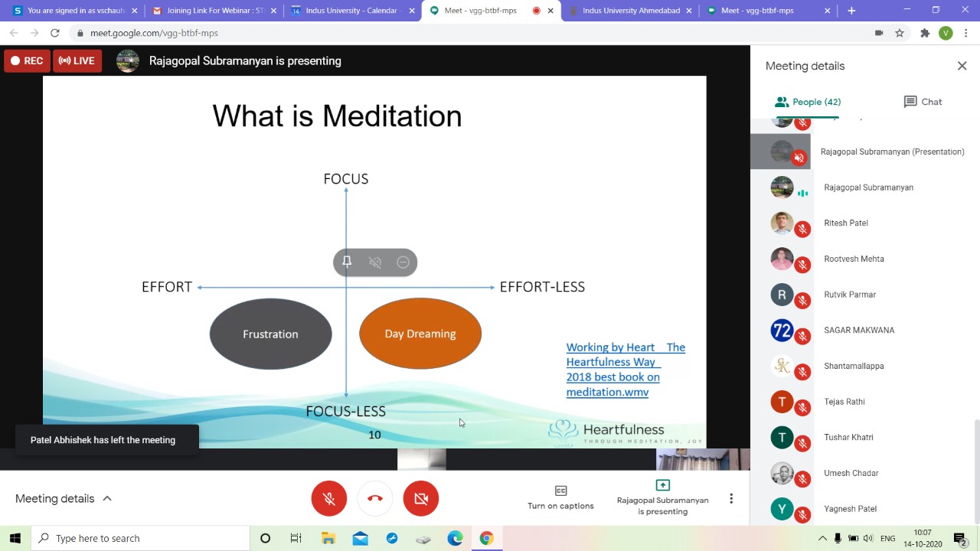Select Ritesh Patel in the people list

tap(845, 223)
